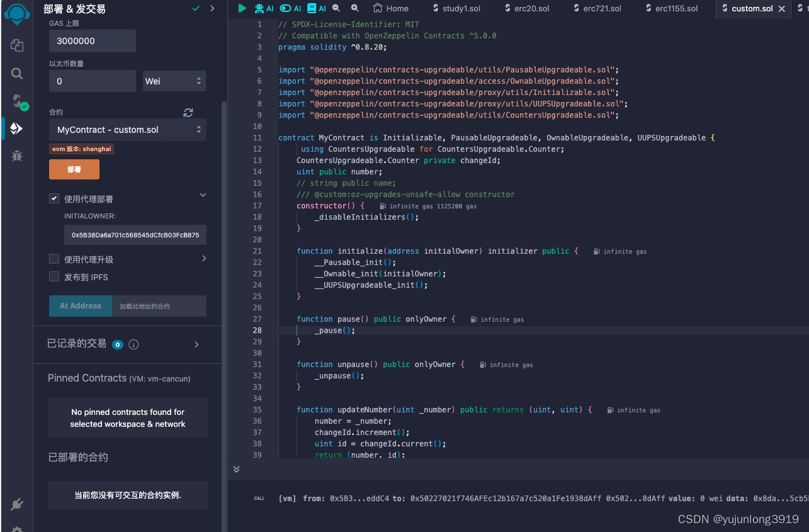Click the CALL badge in terminal log

pyautogui.click(x=259, y=499)
